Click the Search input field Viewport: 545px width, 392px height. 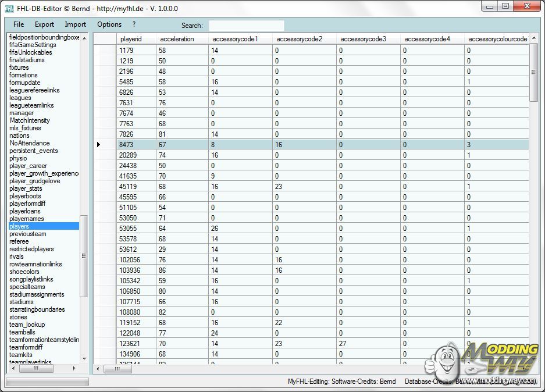click(x=246, y=26)
